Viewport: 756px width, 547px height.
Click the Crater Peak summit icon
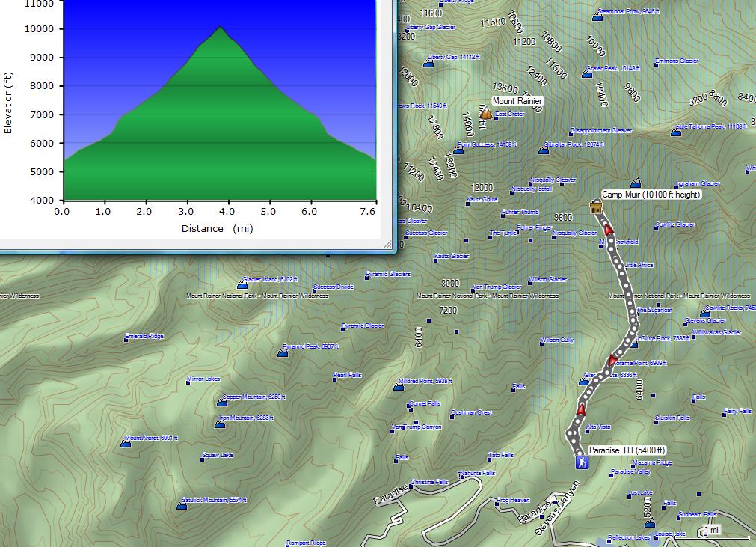coord(587,74)
